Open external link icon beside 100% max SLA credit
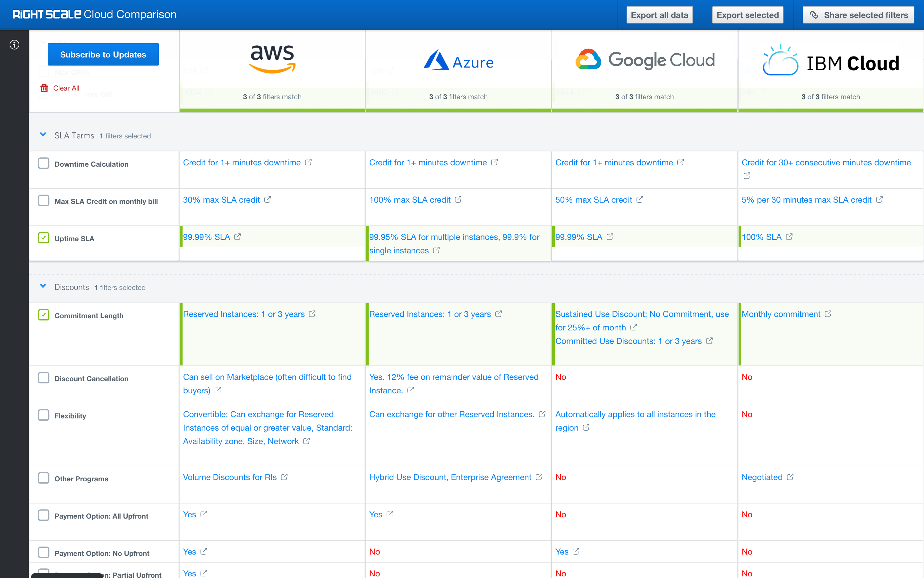Image resolution: width=924 pixels, height=578 pixels. 458,199
